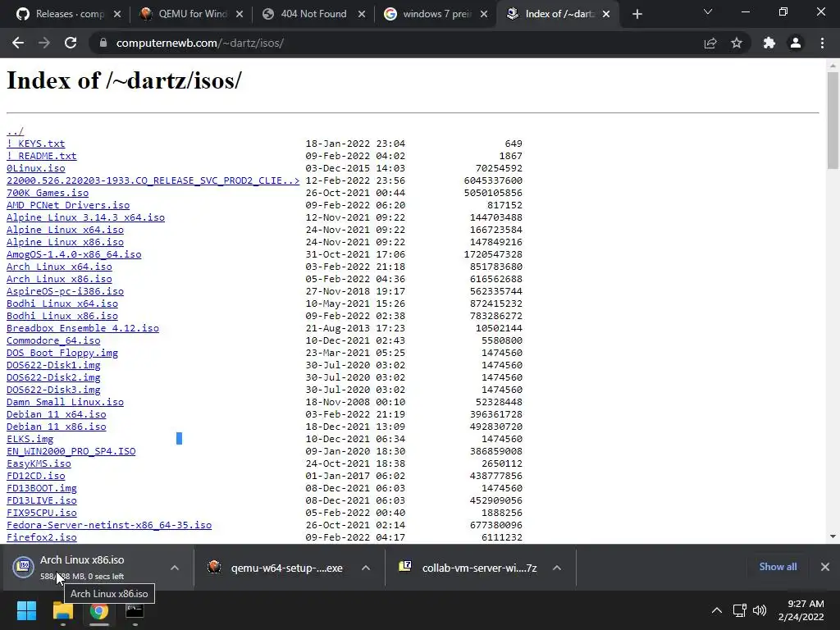840x630 pixels.
Task: Close the windows 7 Google search tab
Action: click(484, 14)
